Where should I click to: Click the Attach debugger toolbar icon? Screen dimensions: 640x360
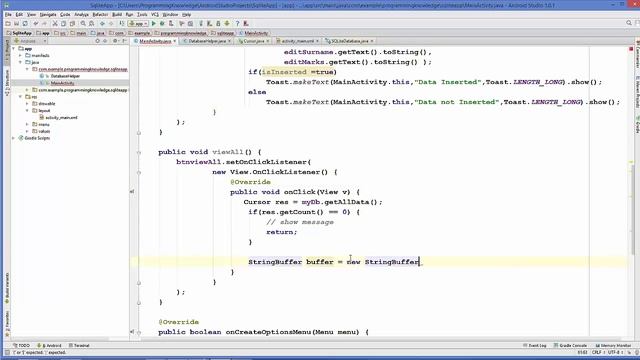(x=171, y=24)
